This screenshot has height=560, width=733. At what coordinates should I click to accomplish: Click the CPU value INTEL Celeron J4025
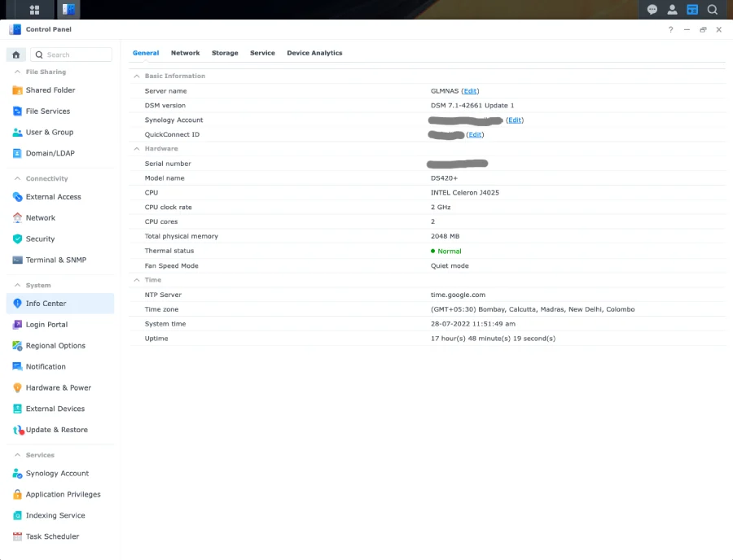click(465, 192)
